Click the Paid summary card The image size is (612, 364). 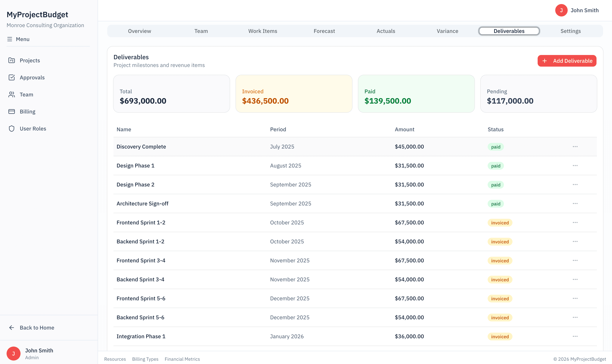pos(416,94)
